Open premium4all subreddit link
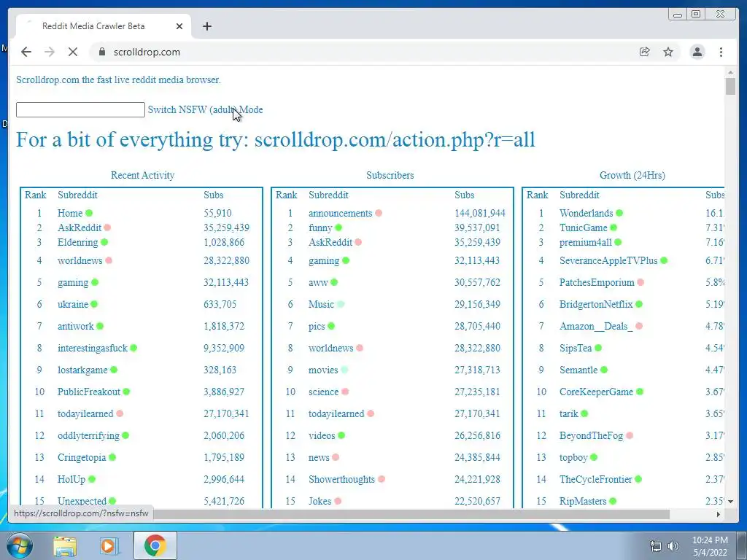 586,242
